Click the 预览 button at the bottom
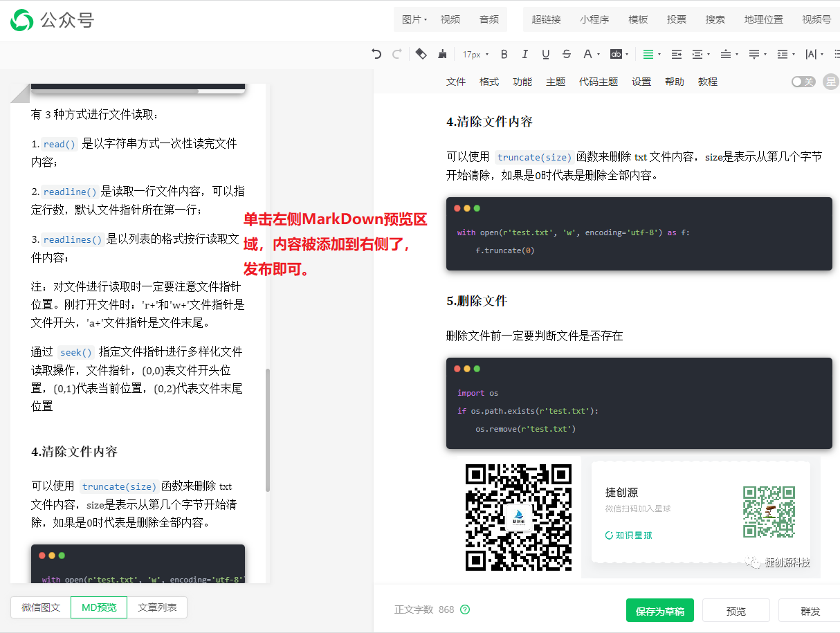The image size is (840, 633). (736, 611)
